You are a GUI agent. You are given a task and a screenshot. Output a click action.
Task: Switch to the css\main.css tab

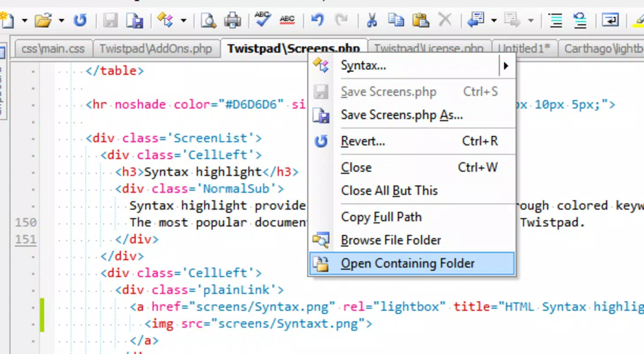[53, 49]
